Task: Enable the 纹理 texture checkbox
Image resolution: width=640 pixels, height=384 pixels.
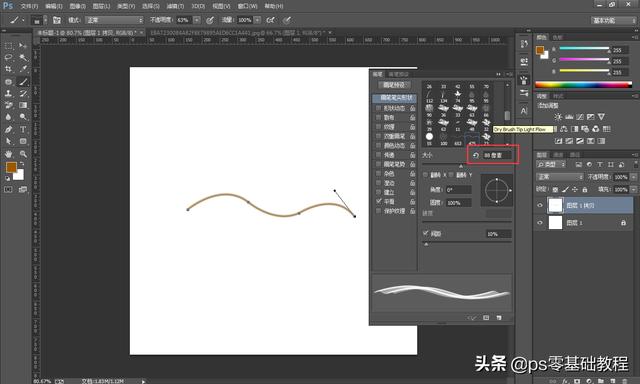Action: pyautogui.click(x=378, y=127)
